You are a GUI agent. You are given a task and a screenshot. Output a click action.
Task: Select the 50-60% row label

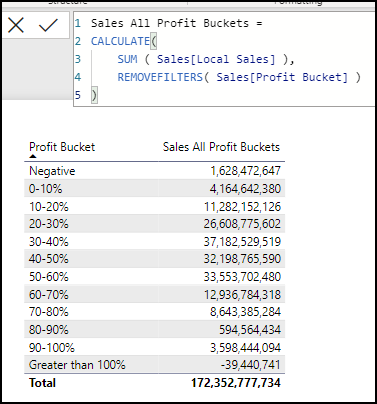[x=49, y=277]
